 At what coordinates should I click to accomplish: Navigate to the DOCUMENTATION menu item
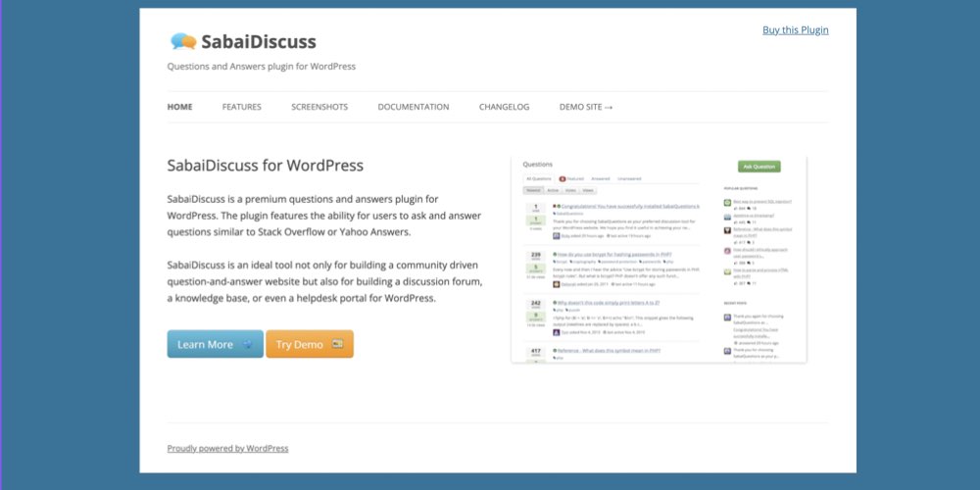click(414, 107)
